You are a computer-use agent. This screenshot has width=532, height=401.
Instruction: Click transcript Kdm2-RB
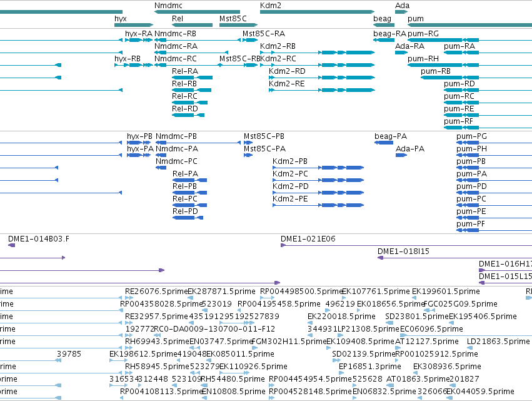[x=278, y=46]
